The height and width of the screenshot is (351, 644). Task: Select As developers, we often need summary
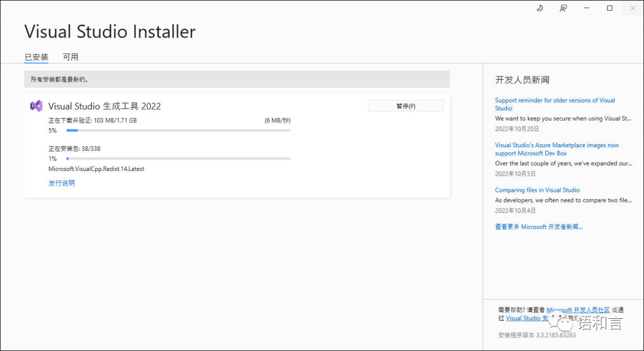(563, 200)
